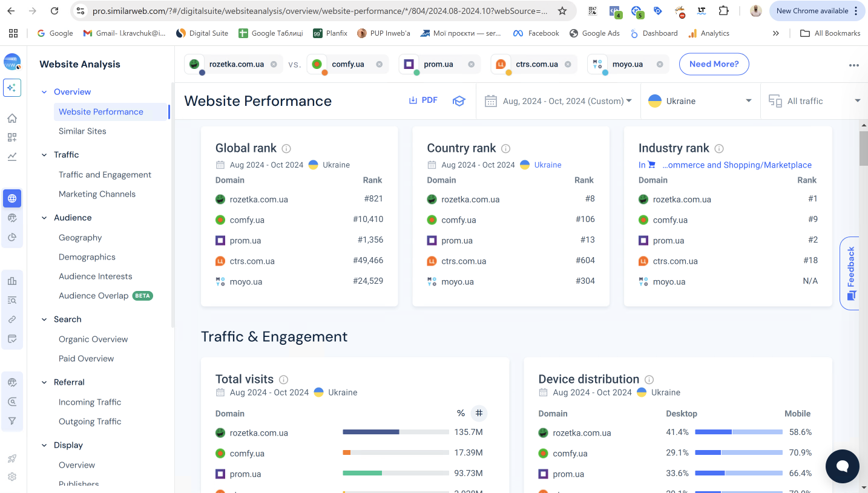Open the three-dots more options menu
Image resolution: width=868 pixels, height=493 pixels.
[853, 65]
